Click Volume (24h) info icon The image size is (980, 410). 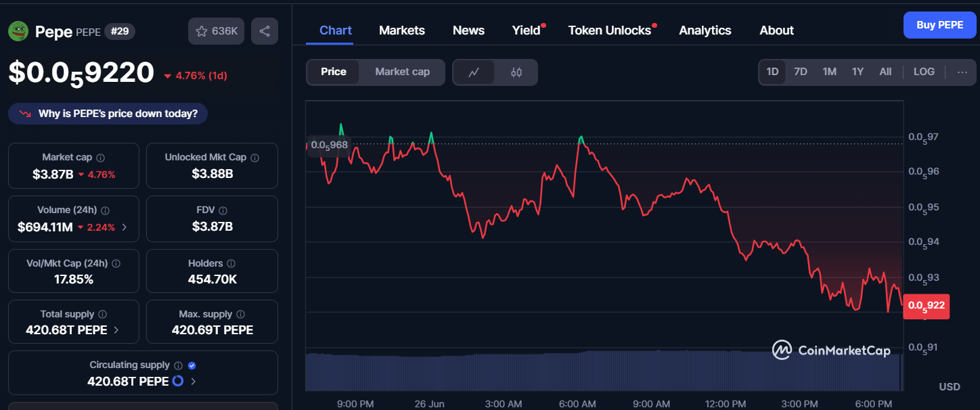coord(106,210)
